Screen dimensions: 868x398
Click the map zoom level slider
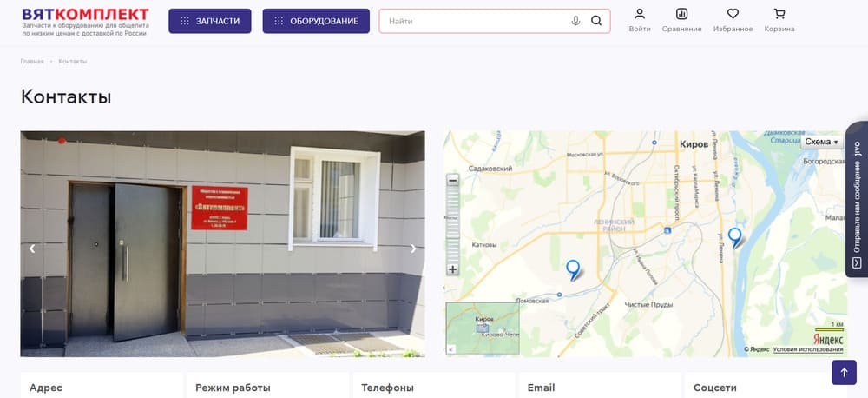[453, 225]
